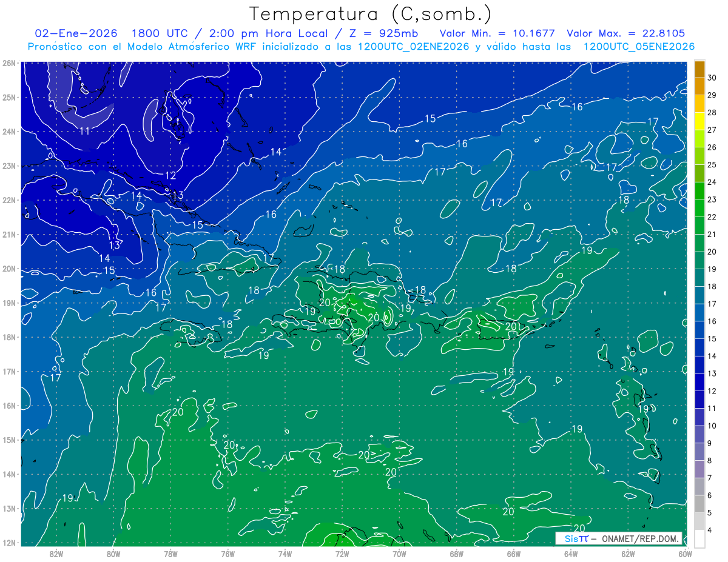Image resolution: width=728 pixels, height=562 pixels.
Task: Pick the color scale swatch for 25
Action: click(699, 156)
